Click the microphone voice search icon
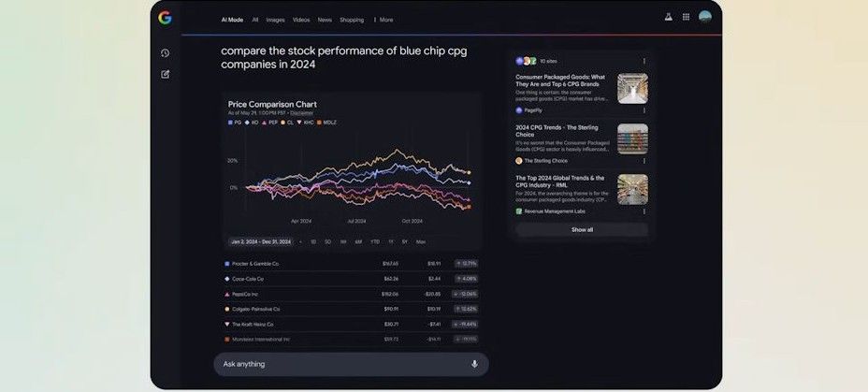The width and height of the screenshot is (868, 392). coord(474,364)
